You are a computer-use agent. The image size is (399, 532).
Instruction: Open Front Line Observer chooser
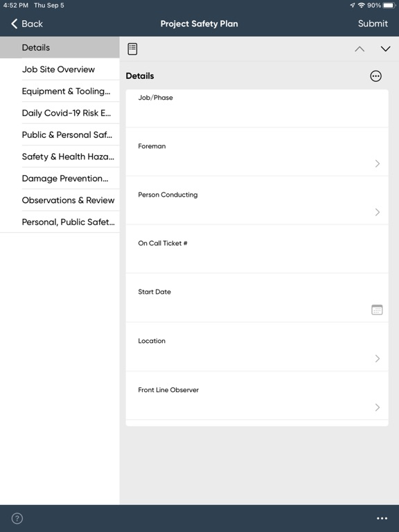257,396
